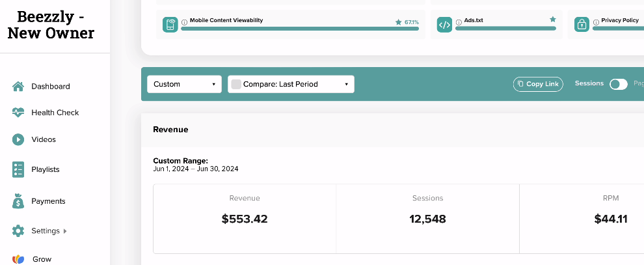Click the Mobile Content Viewability progress bar
This screenshot has height=265, width=644.
coord(300,29)
